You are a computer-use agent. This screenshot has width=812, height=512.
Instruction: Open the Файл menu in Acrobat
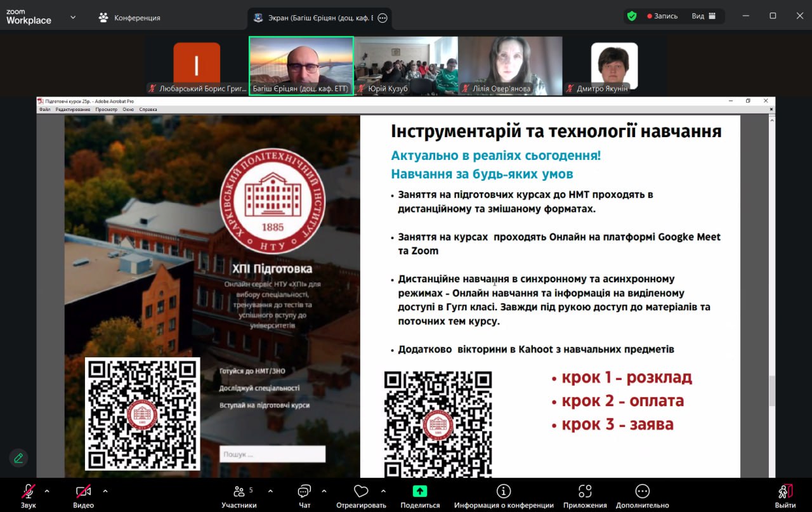(x=44, y=109)
